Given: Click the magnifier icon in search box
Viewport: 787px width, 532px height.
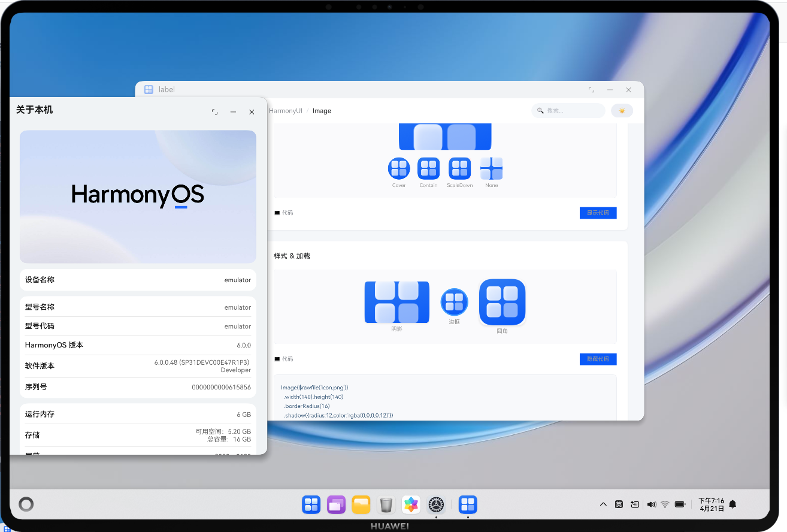Looking at the screenshot, I should pos(540,111).
